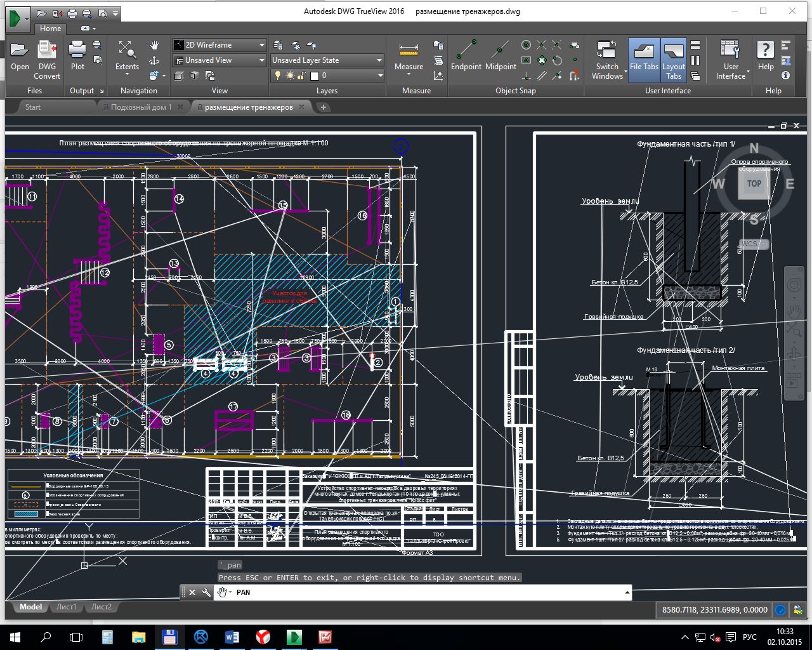Select the Pan hand tool in Navigation panel
The image size is (812, 650).
[x=154, y=45]
